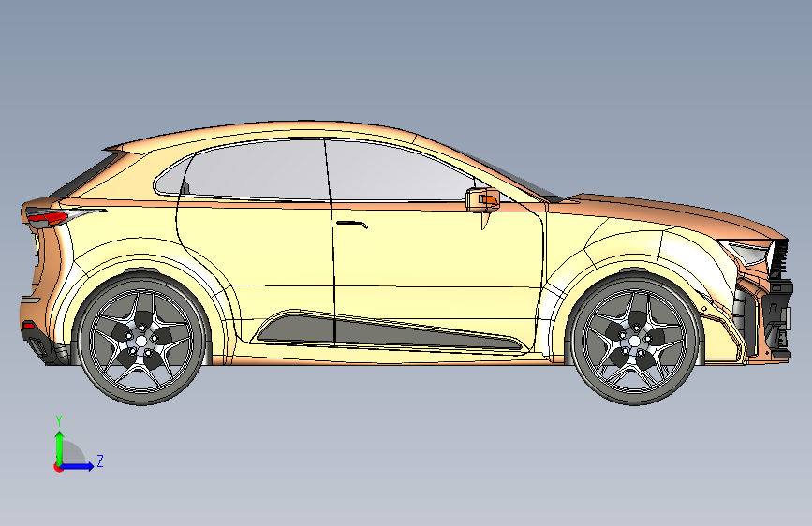This screenshot has height=526, width=812.
Task: Click the red X axis origin dot on the triad
Action: (58, 467)
